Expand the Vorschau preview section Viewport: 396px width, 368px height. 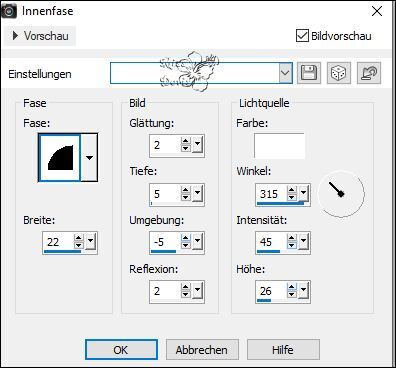tap(40, 36)
